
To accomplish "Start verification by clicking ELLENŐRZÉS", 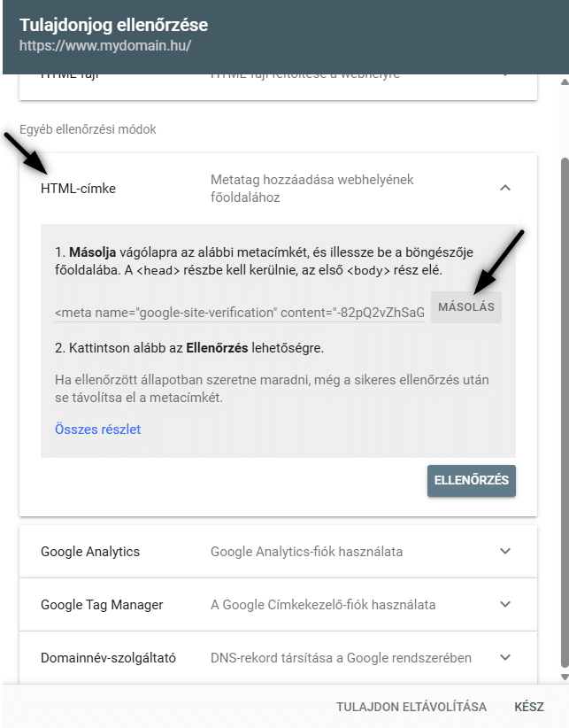I will pyautogui.click(x=471, y=481).
